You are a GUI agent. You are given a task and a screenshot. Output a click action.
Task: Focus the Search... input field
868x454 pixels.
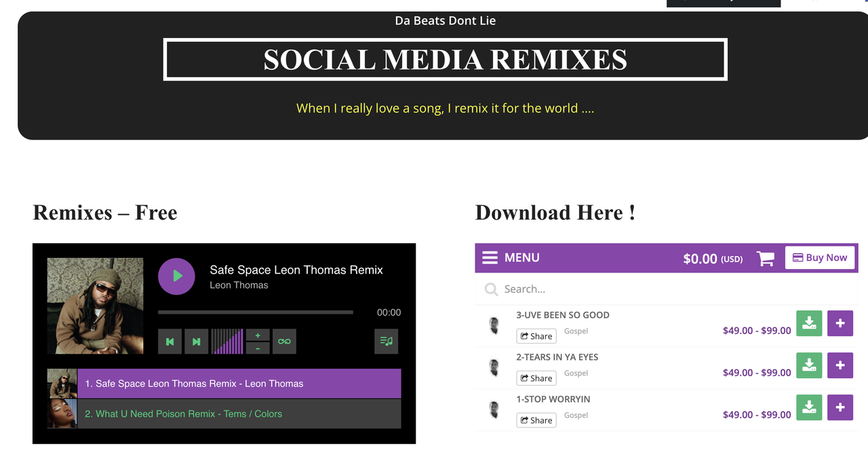point(667,289)
